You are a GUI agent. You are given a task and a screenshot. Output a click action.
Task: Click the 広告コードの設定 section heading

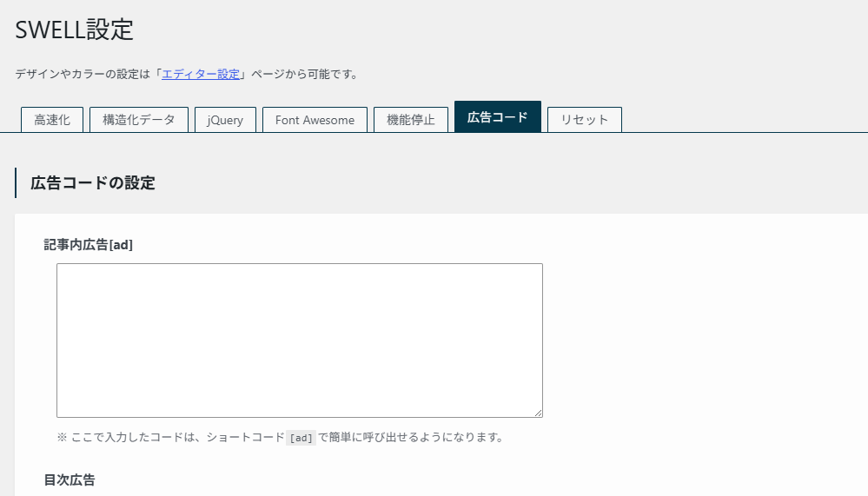pyautogui.click(x=92, y=182)
